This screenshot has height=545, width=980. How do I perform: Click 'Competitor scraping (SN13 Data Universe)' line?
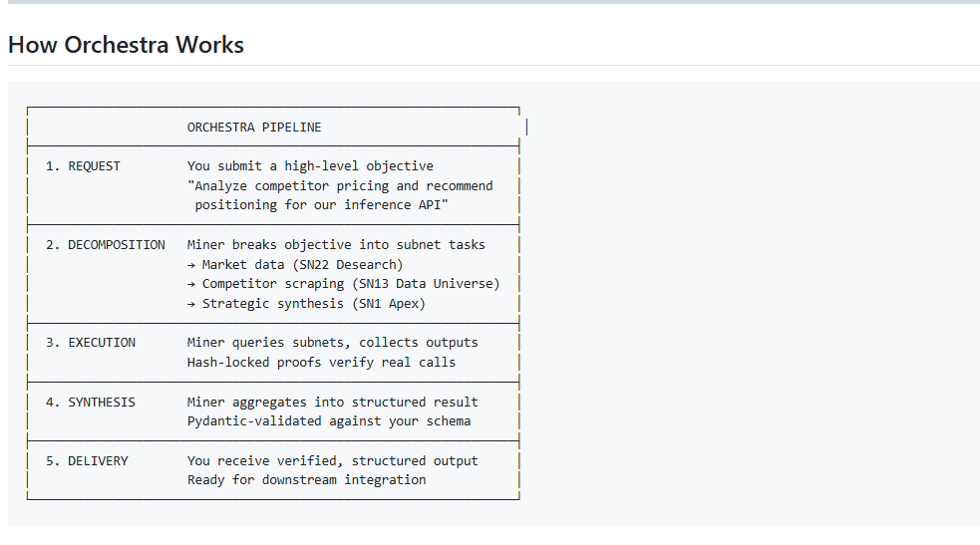point(343,284)
